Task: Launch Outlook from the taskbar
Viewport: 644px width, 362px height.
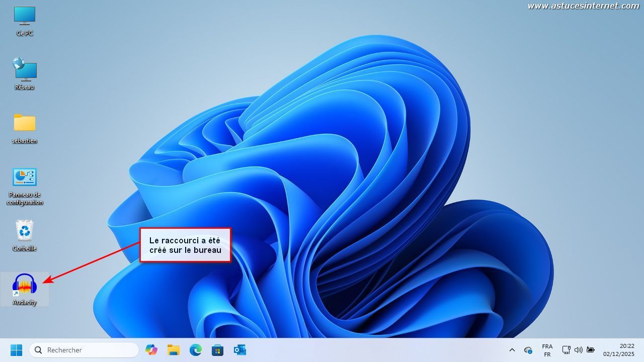Action: tap(239, 350)
